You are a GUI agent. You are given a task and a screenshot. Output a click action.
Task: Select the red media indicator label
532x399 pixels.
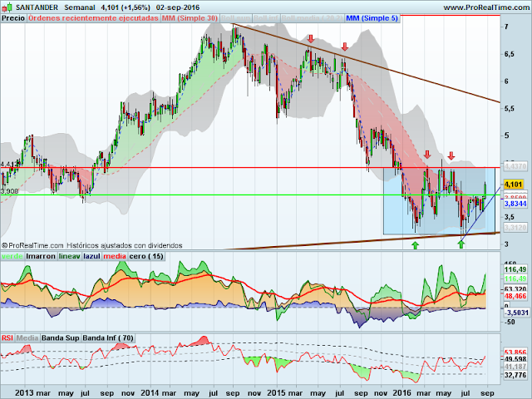[115, 256]
